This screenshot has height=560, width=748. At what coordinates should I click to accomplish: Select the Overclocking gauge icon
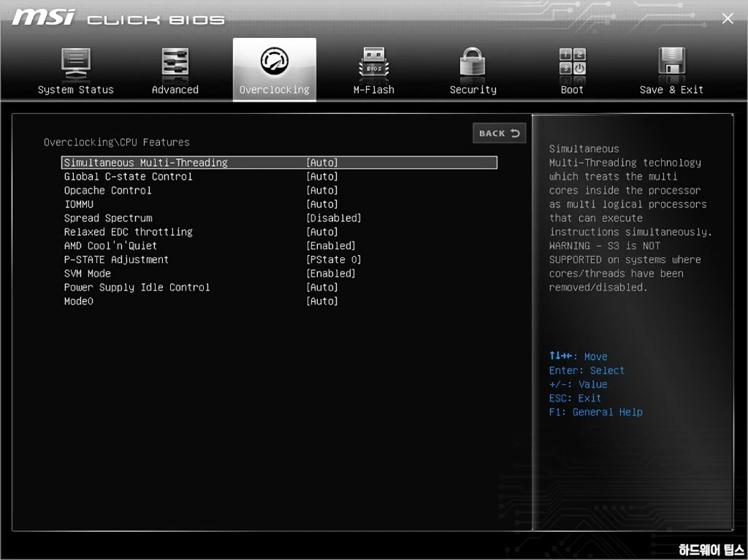point(275,61)
